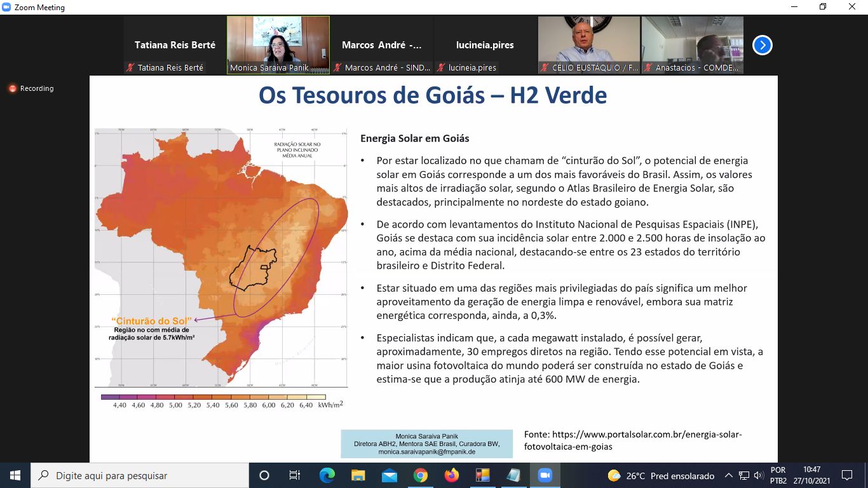Screen dimensions: 868x488
Task: Show next participants with blue arrow button
Action: pyautogui.click(x=762, y=45)
